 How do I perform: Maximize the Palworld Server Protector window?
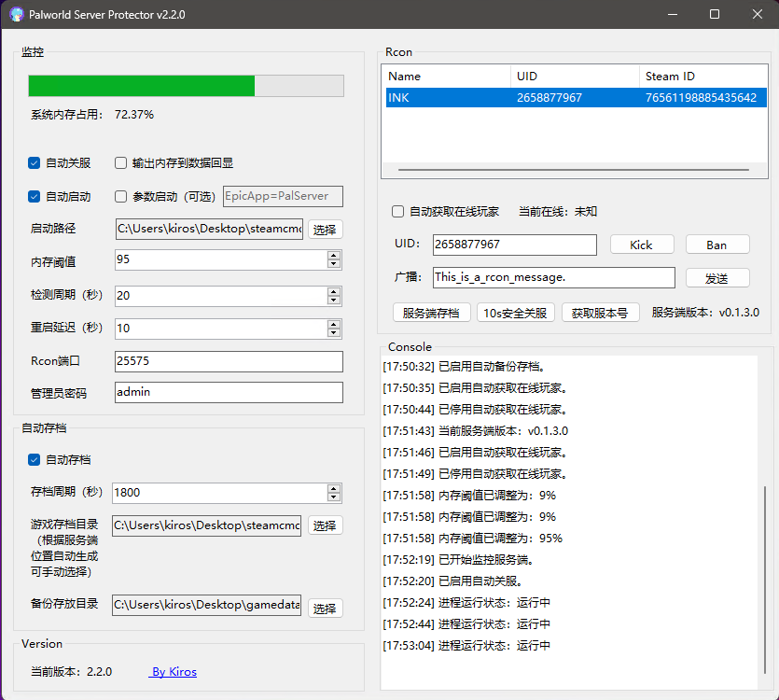[x=715, y=14]
